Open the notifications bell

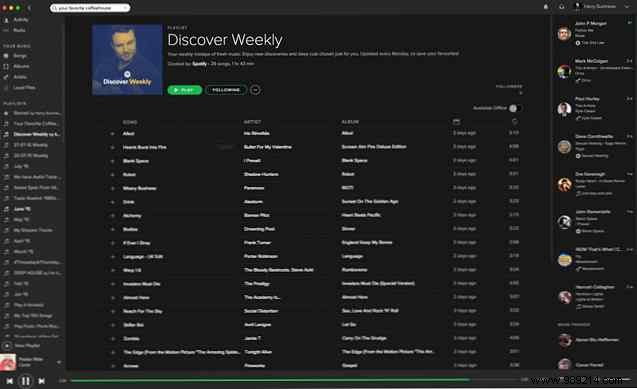[546, 6]
